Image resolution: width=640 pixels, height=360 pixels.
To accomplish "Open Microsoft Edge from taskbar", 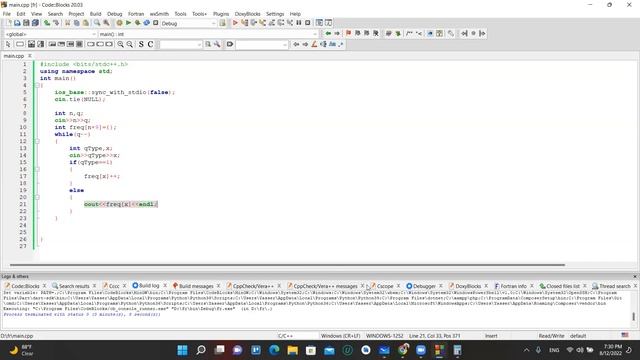I will pos(274,350).
